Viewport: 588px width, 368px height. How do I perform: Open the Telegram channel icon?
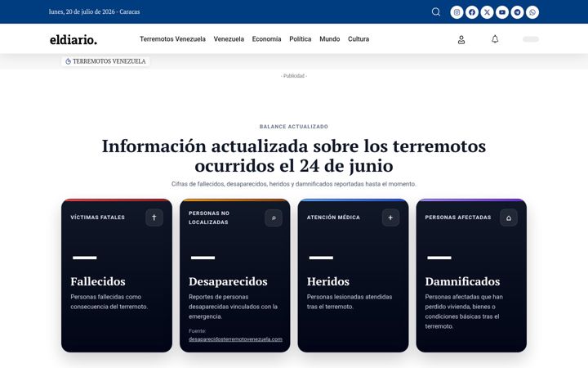pos(517,12)
